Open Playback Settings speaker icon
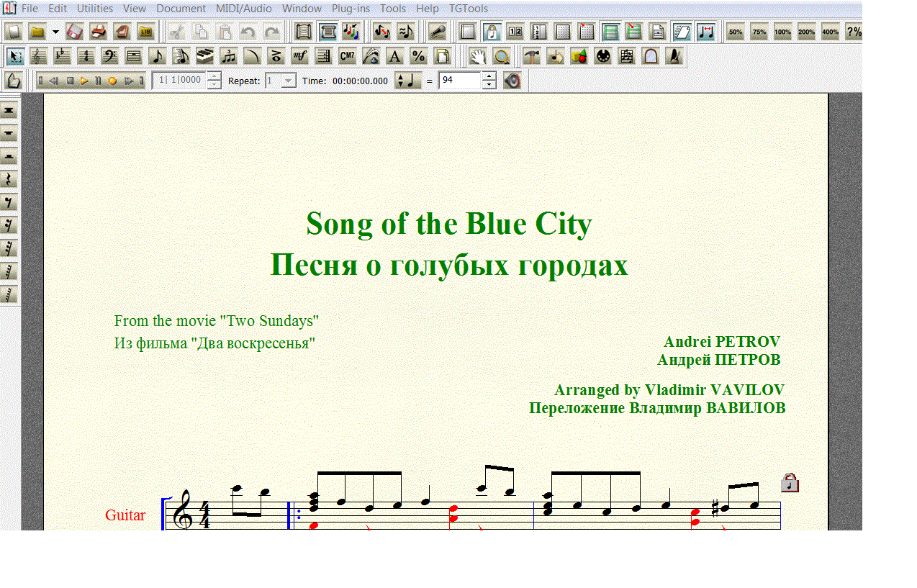The height and width of the screenshot is (588, 917). (512, 81)
